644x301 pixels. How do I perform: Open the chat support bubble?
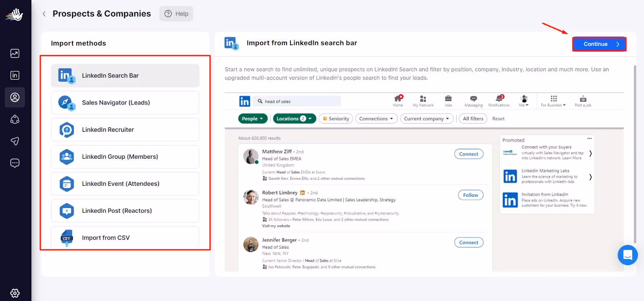coord(627,255)
